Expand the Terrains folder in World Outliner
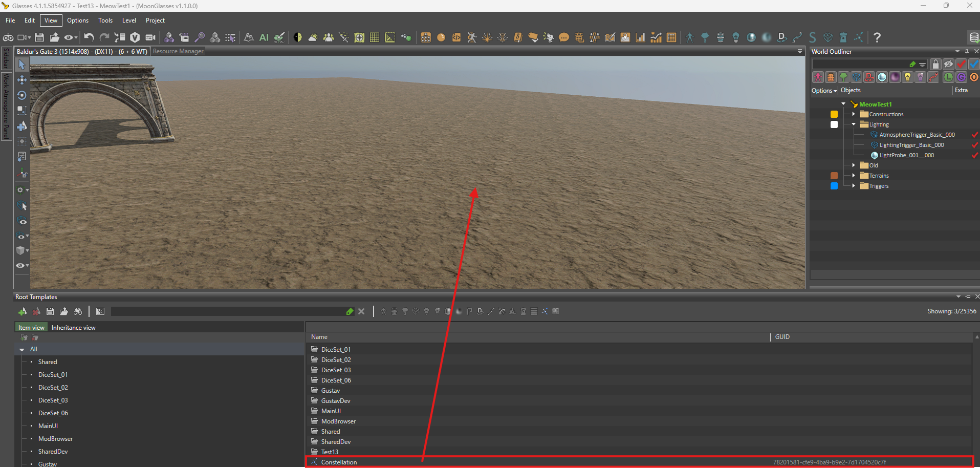This screenshot has width=980, height=468. pyautogui.click(x=854, y=176)
